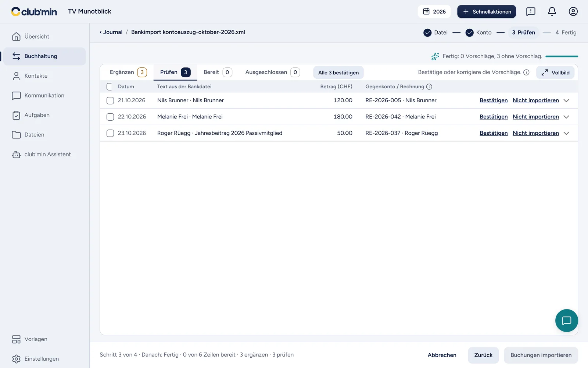The height and width of the screenshot is (368, 588).
Task: Open Vorlagen template icon
Action: coord(16,339)
